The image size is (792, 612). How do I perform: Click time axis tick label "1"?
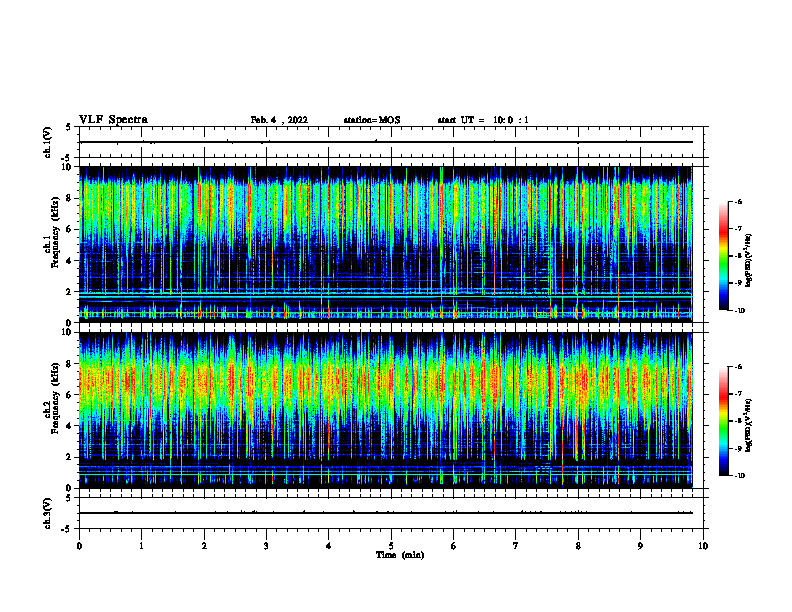tap(142, 546)
